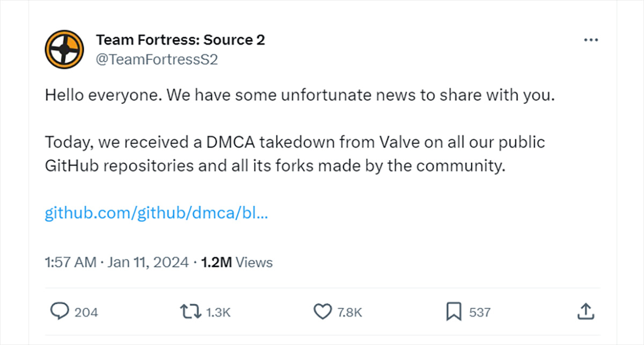Click the Jan 11, 2024 date
The height and width of the screenshot is (345, 644).
coord(148,262)
